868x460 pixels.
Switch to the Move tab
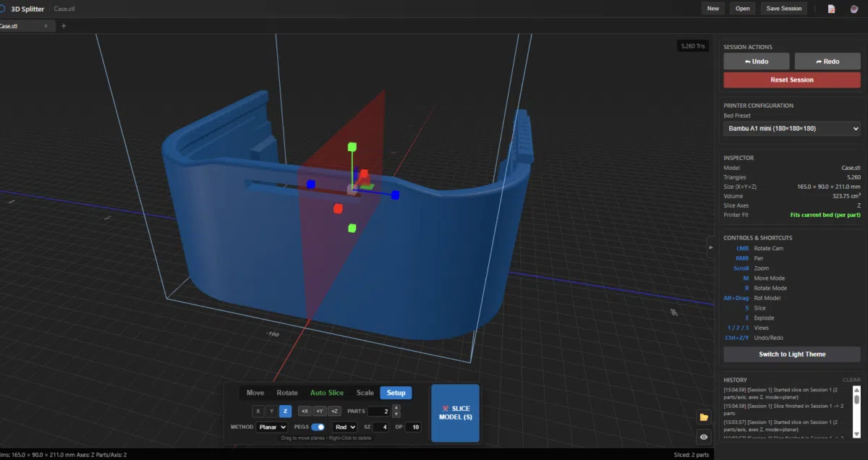tap(255, 392)
